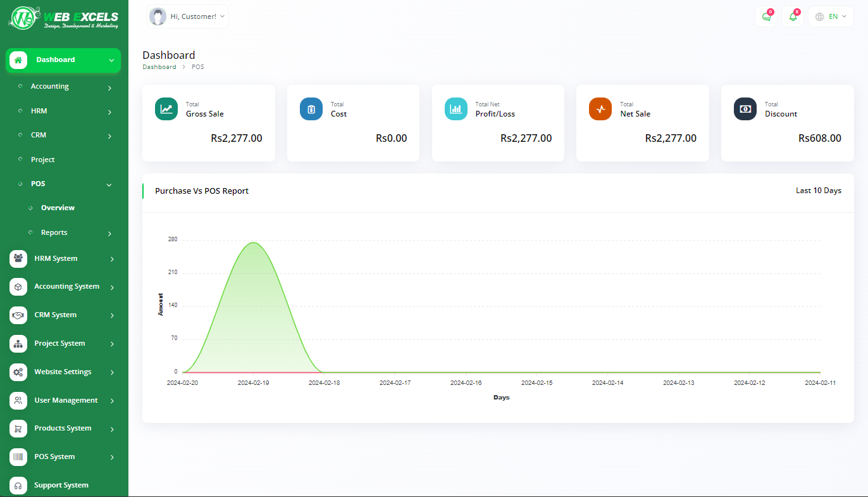Open the Accounting sidebar label
Viewport: 868px width, 497px height.
pos(50,86)
